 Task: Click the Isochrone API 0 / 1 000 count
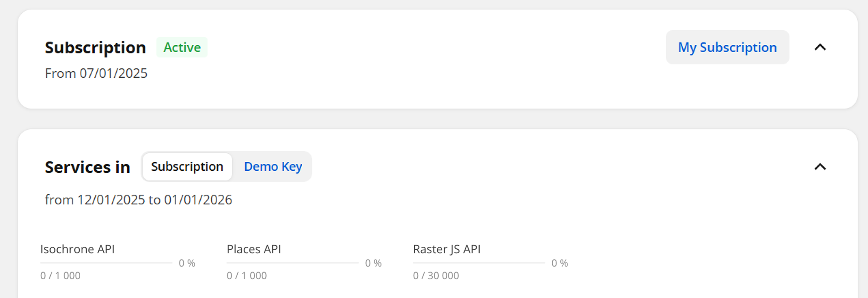pyautogui.click(x=60, y=276)
